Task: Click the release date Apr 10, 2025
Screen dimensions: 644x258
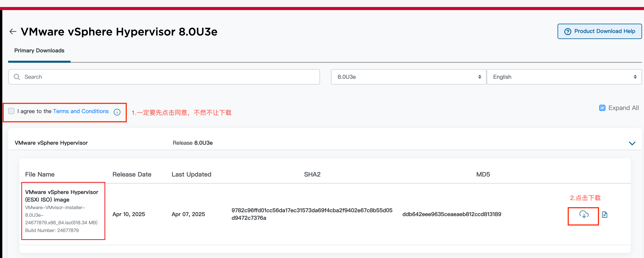Action: (129, 214)
